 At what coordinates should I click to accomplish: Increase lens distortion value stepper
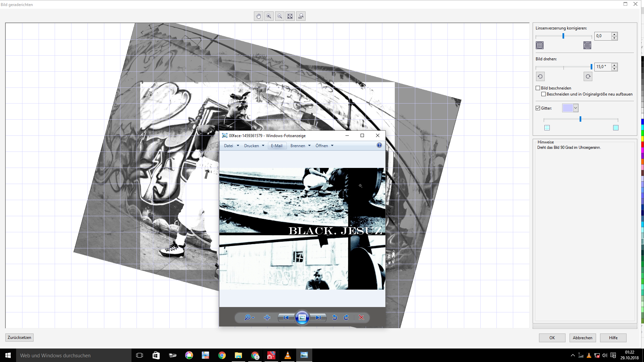point(614,34)
